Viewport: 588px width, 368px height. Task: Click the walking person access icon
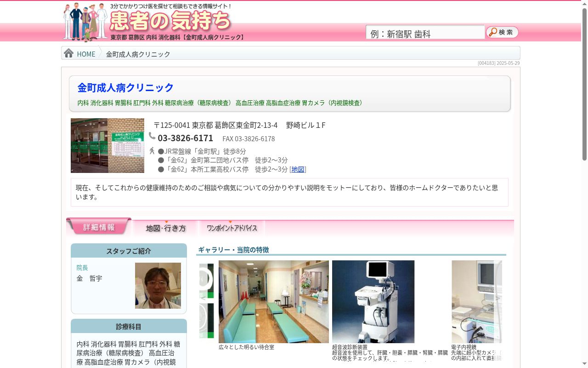(x=152, y=150)
